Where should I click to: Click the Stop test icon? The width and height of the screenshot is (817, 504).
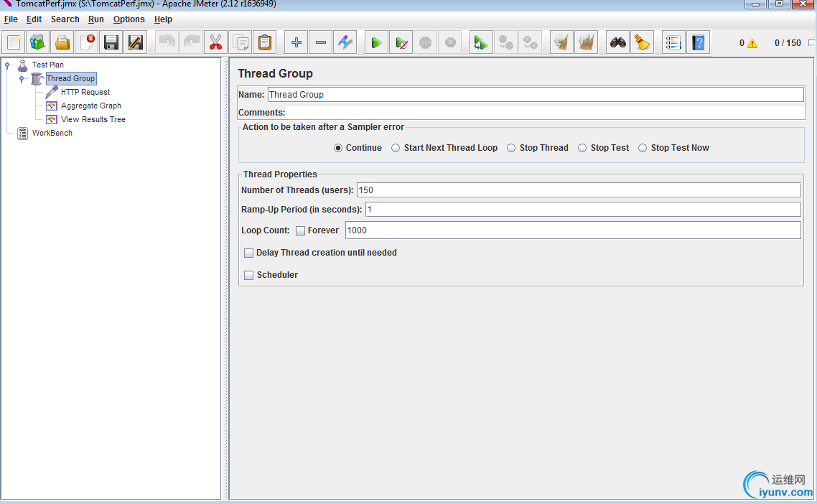pyautogui.click(x=425, y=42)
